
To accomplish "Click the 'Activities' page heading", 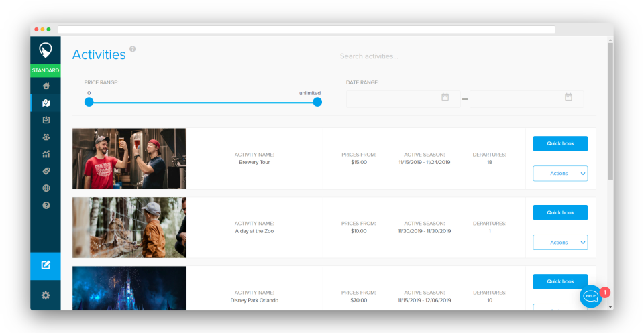I will (99, 54).
